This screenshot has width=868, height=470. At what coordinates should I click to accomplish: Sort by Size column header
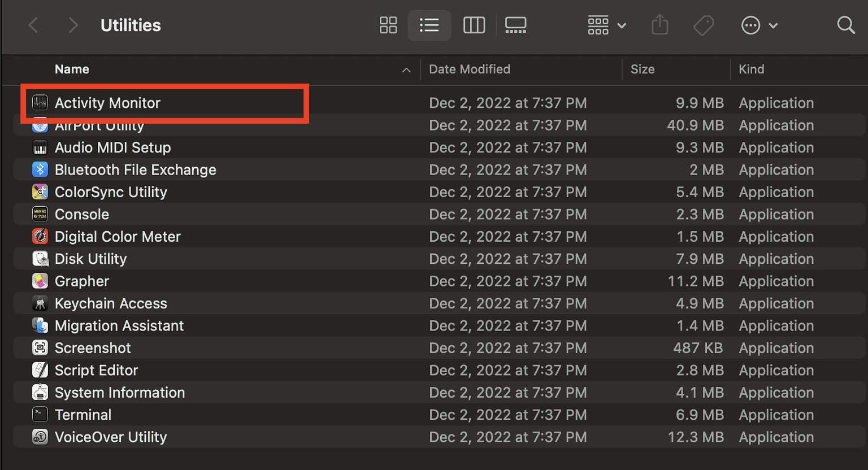(643, 69)
